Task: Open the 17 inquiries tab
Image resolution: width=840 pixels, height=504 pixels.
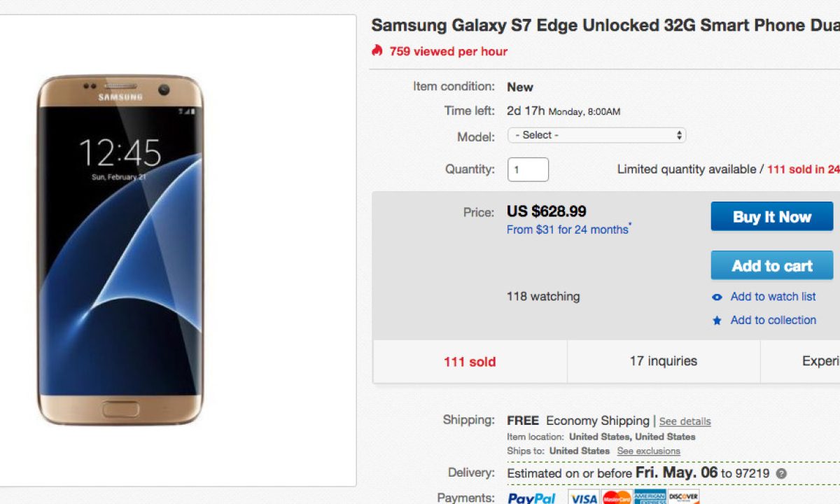Action: [x=664, y=361]
